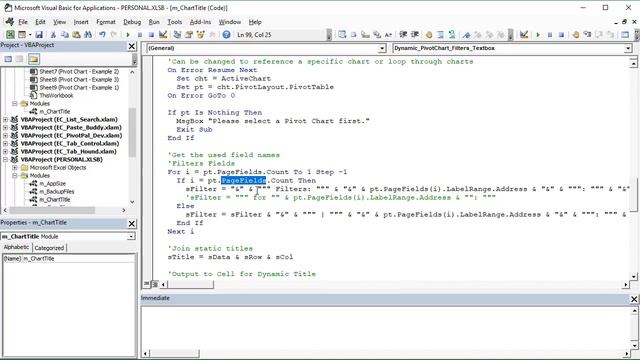Click the (Name) m_ChartTitle property field

point(69,258)
